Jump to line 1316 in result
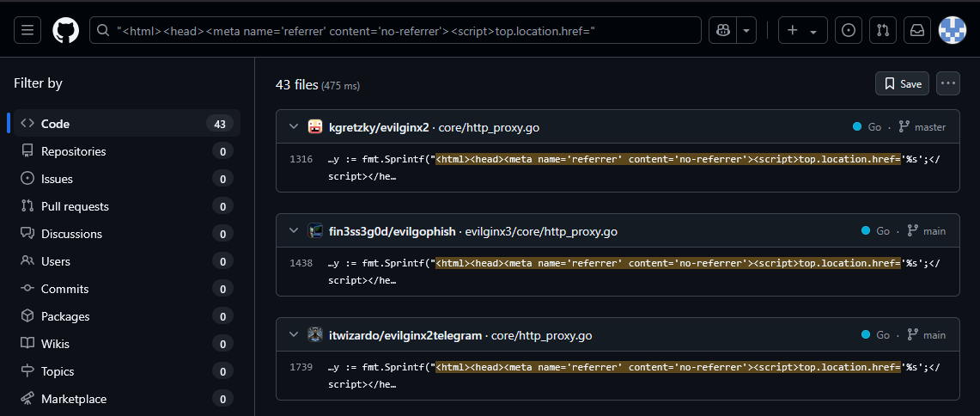Image resolution: width=980 pixels, height=416 pixels. click(301, 159)
